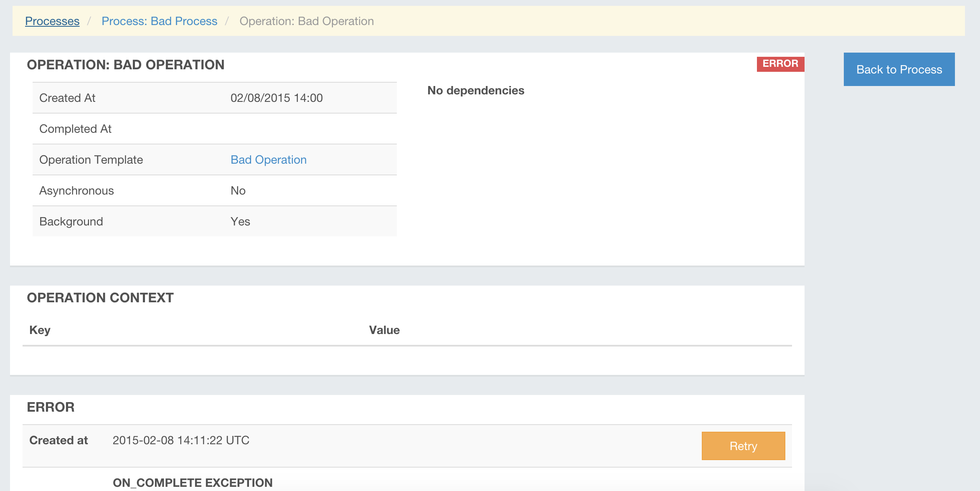980x491 pixels.
Task: Click the ERROR section heading
Action: click(51, 407)
